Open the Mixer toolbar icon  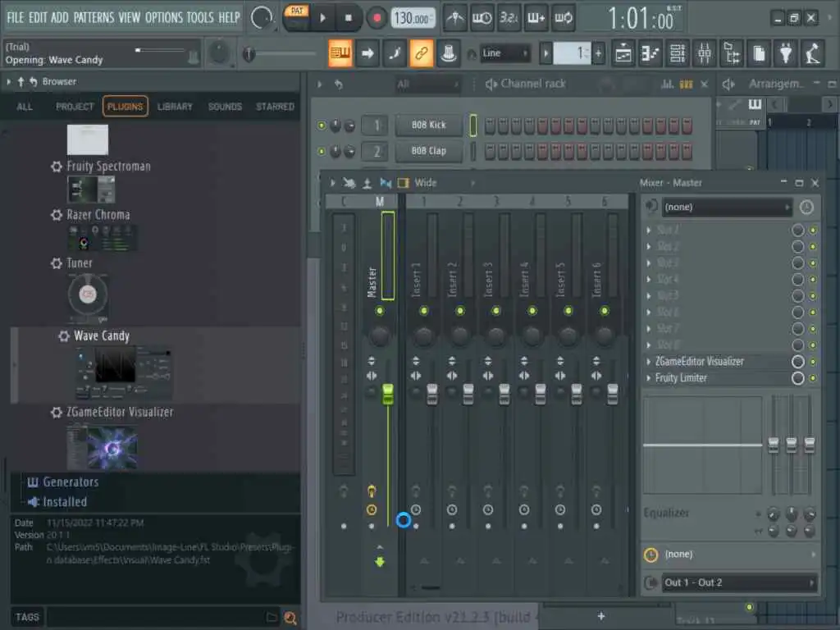(705, 53)
